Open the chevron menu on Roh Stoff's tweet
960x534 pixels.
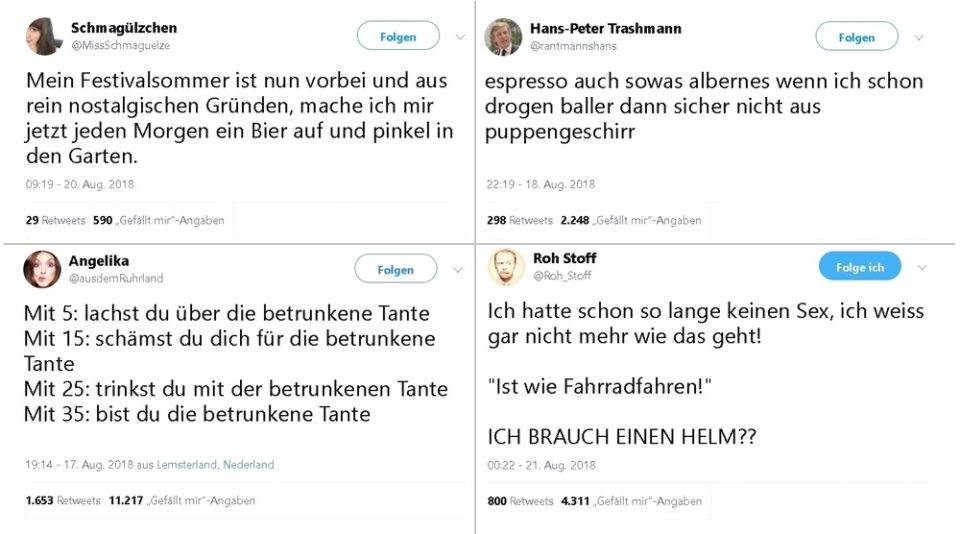(922, 267)
